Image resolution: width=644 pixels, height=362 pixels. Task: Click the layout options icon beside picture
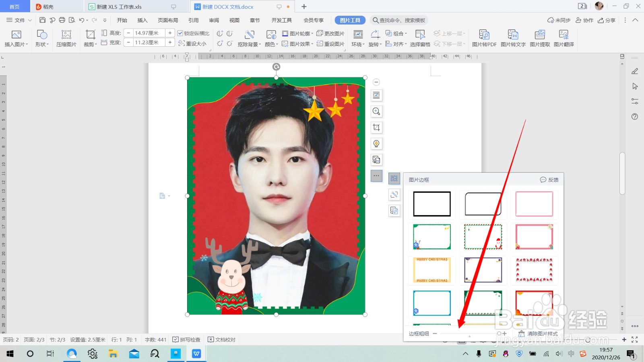(376, 95)
